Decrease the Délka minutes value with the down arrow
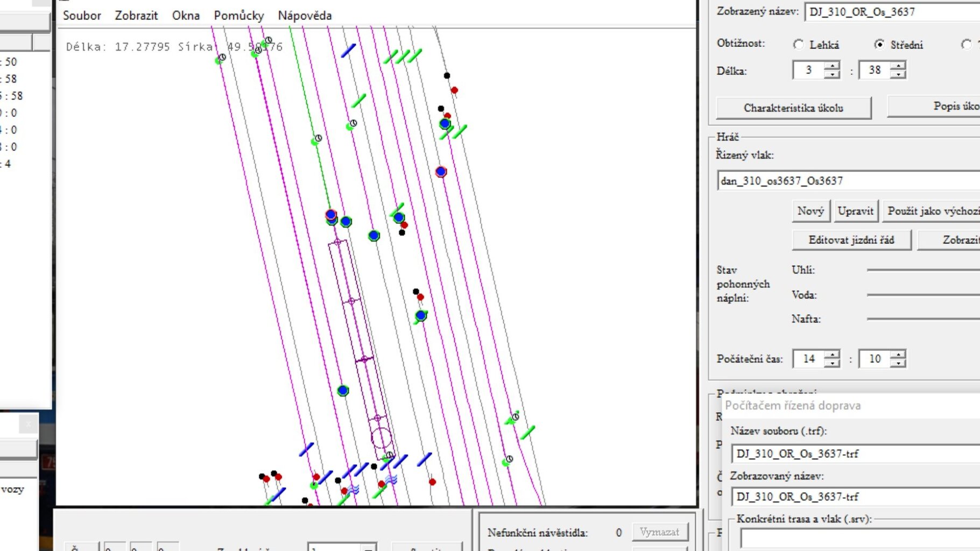 click(898, 74)
